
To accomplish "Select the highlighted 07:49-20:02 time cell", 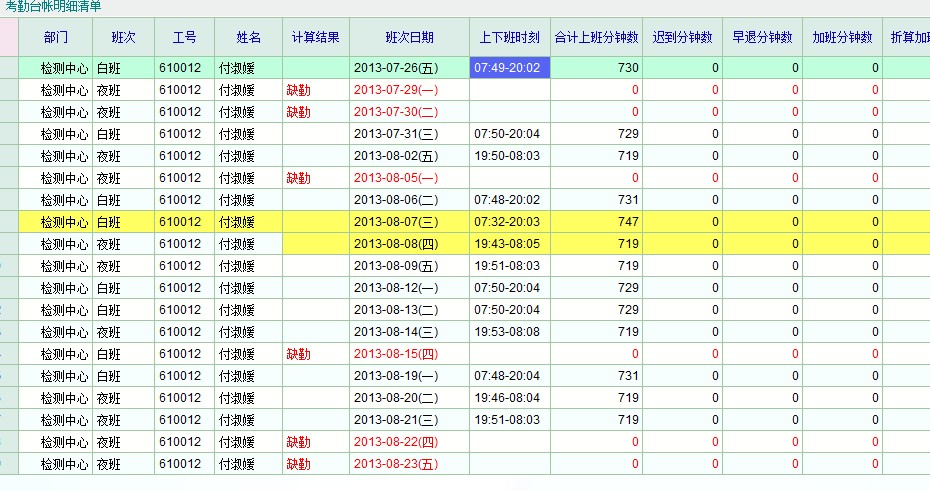I will pos(509,68).
